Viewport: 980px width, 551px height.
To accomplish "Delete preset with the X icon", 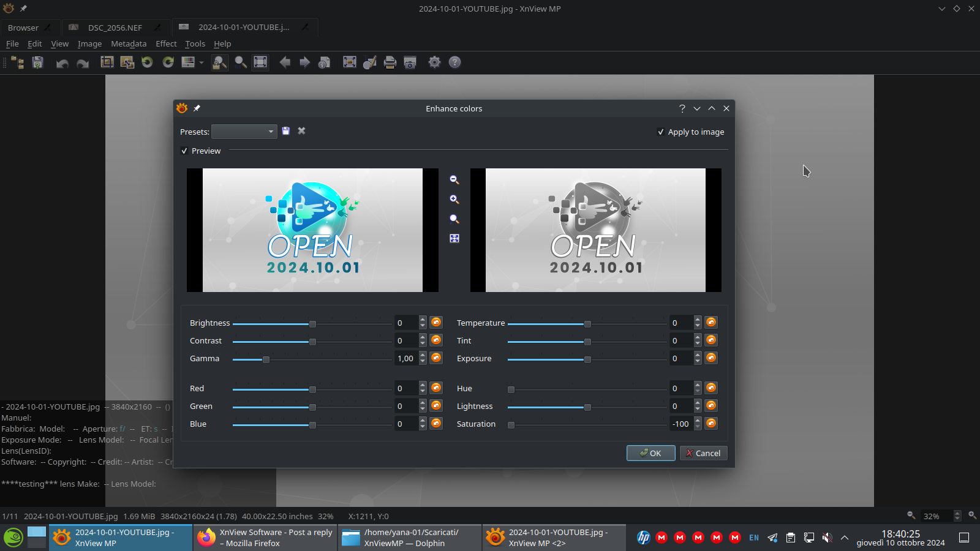I will point(301,131).
